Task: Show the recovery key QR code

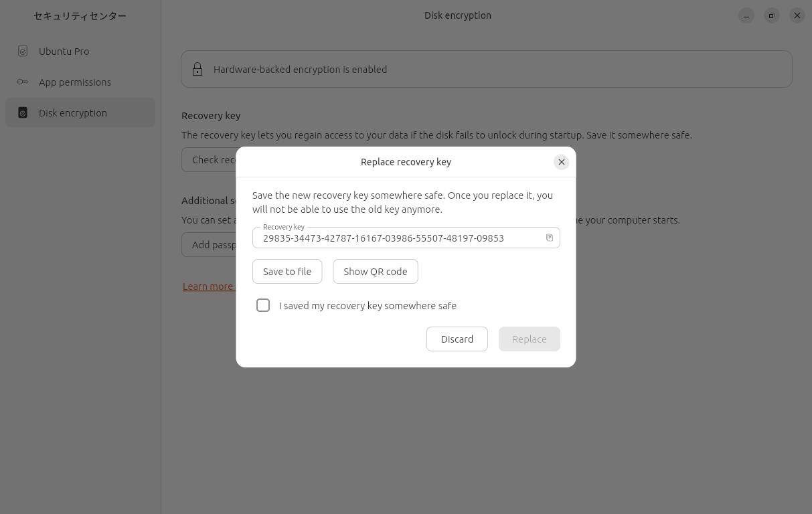Action: point(375,272)
